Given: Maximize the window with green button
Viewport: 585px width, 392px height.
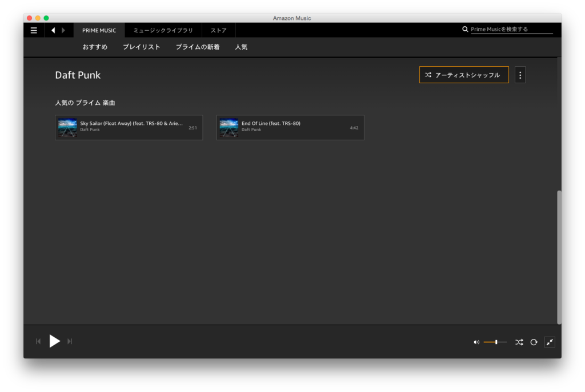Looking at the screenshot, I should coord(46,18).
